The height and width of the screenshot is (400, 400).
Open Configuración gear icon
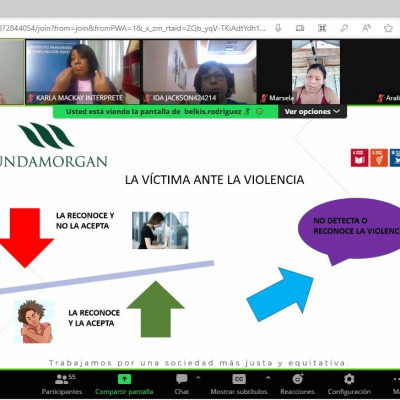pyautogui.click(x=349, y=379)
